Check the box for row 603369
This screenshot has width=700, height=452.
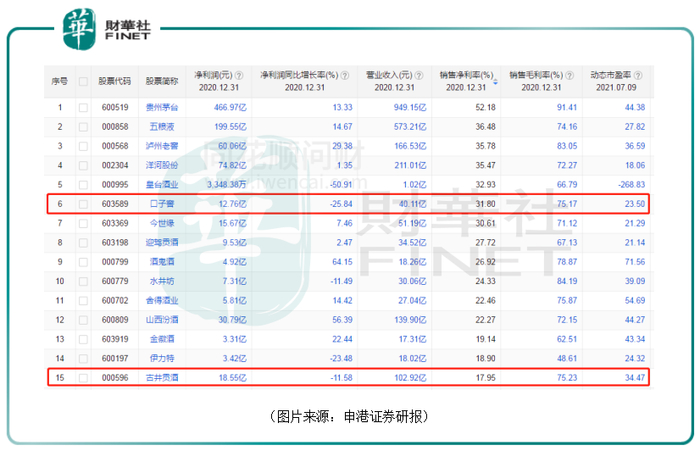pyautogui.click(x=83, y=223)
